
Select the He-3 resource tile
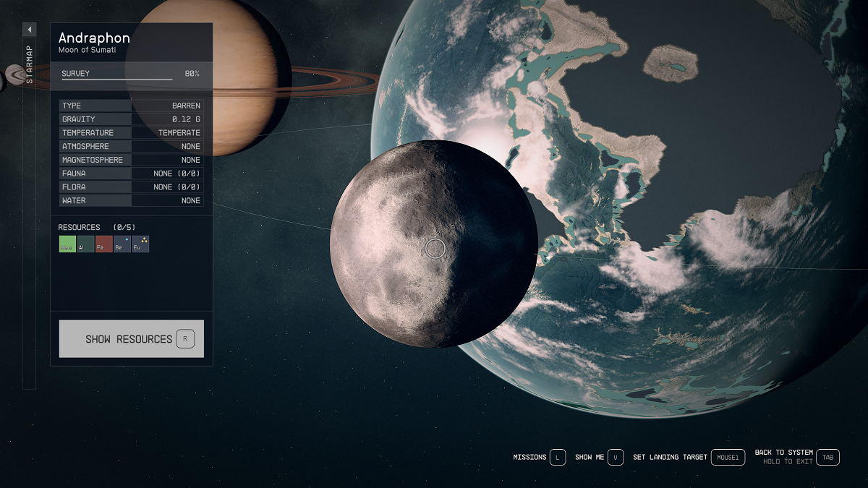click(67, 244)
